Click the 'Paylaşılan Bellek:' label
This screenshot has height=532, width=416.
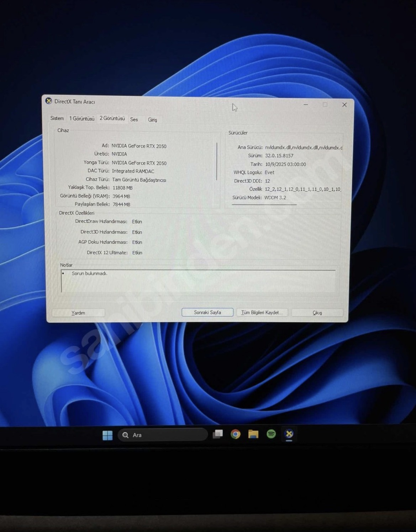pyautogui.click(x=92, y=204)
